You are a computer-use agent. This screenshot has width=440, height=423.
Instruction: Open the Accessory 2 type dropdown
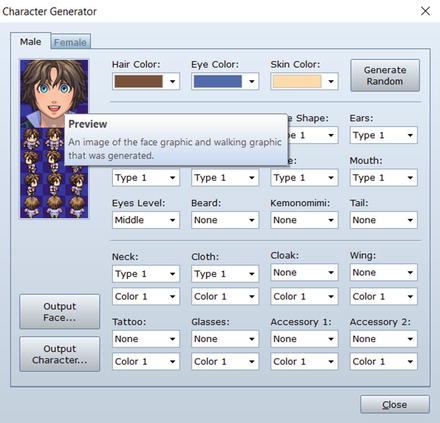[x=383, y=339]
